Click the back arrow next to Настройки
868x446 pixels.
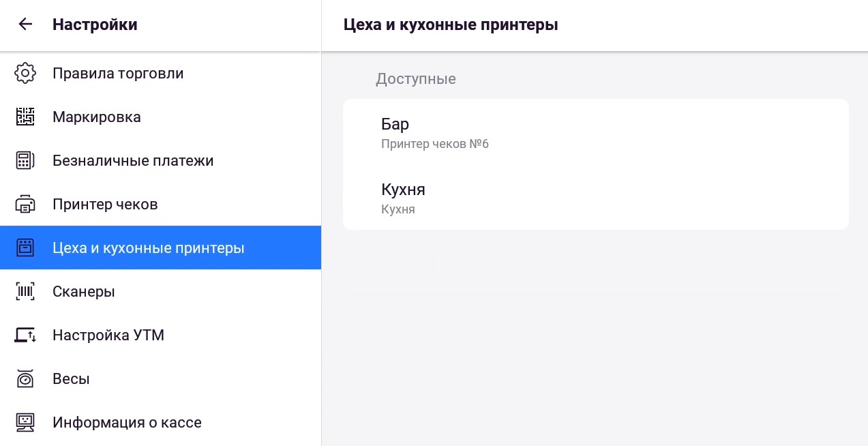tap(25, 25)
